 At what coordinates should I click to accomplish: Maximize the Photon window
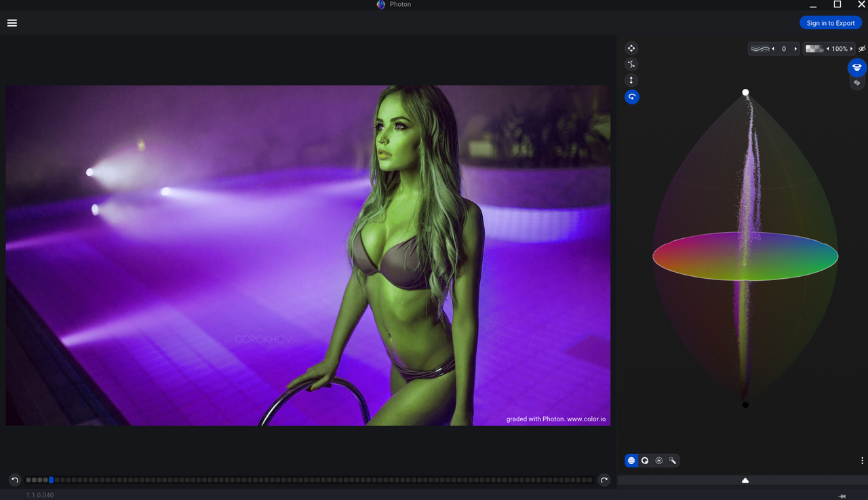(x=837, y=5)
